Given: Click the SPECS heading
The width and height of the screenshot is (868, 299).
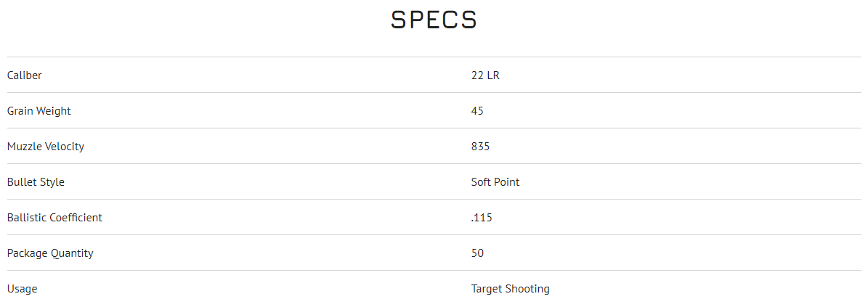Looking at the screenshot, I should coord(434,20).
